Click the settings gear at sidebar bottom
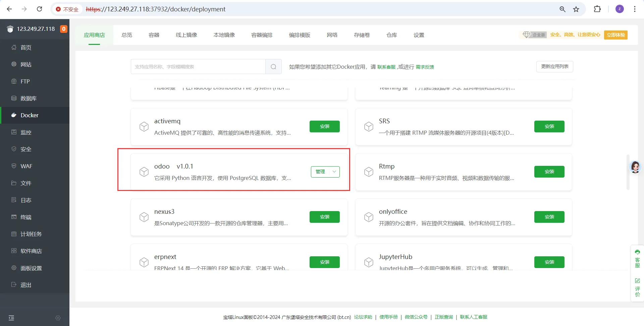 (x=58, y=318)
